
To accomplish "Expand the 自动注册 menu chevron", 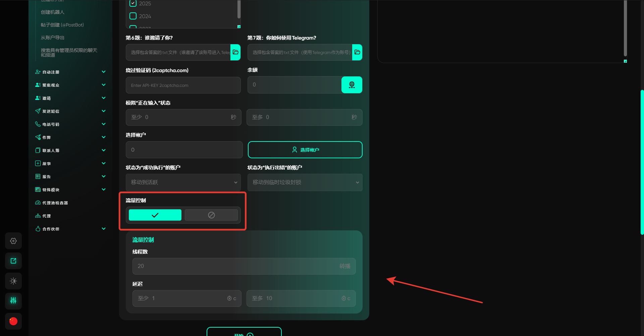I will (x=104, y=72).
